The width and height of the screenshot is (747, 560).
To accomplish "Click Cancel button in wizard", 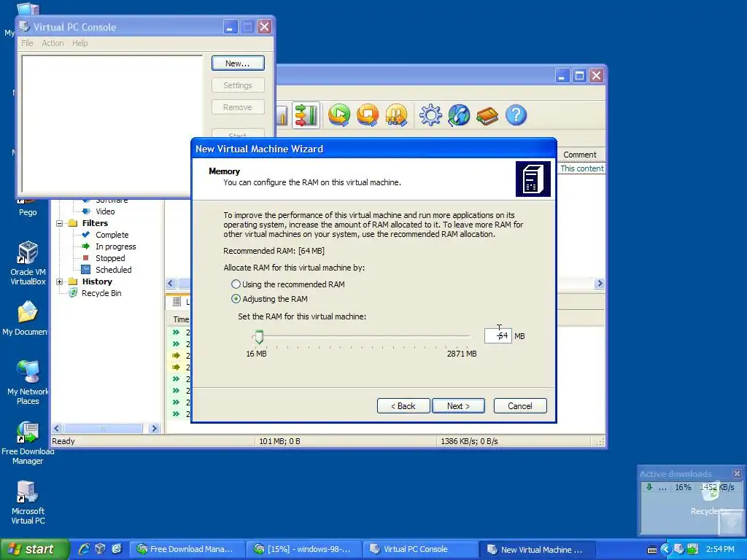I will 519,405.
